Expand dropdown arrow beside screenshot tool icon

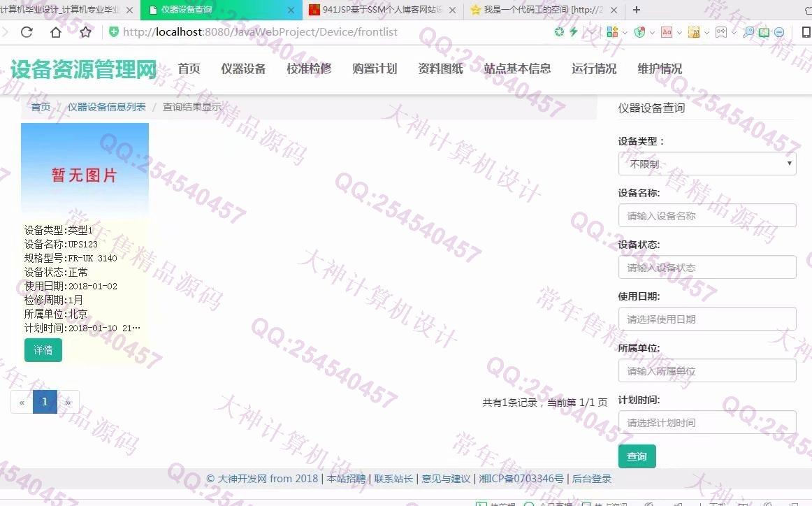pyautogui.click(x=706, y=33)
